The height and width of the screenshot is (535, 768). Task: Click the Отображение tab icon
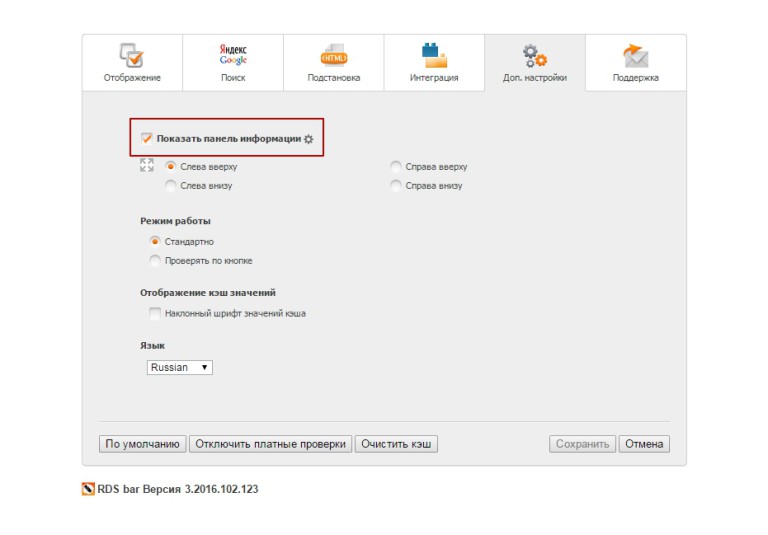132,55
